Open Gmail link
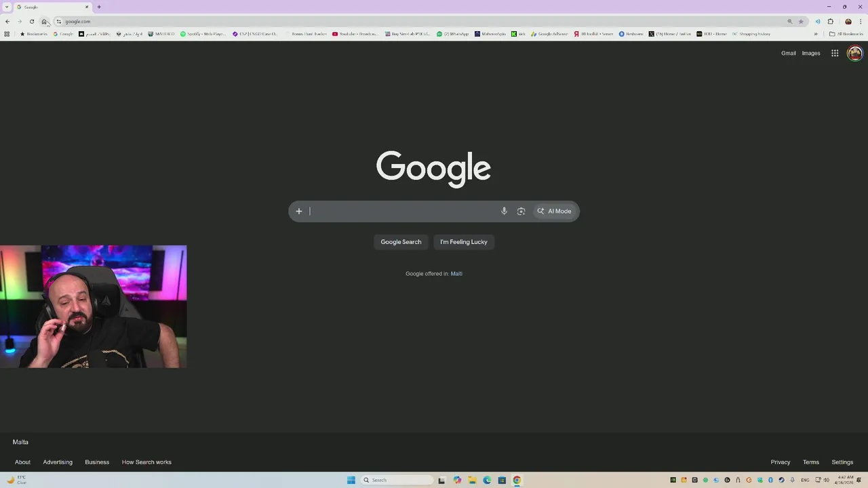Screen dimensions: 868x488 pos(789,53)
